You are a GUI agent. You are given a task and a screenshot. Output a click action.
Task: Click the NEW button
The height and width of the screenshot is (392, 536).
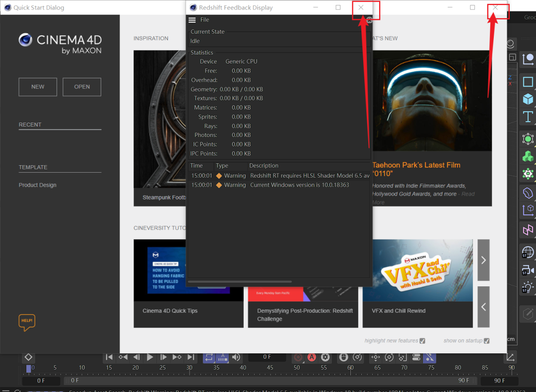pyautogui.click(x=38, y=87)
